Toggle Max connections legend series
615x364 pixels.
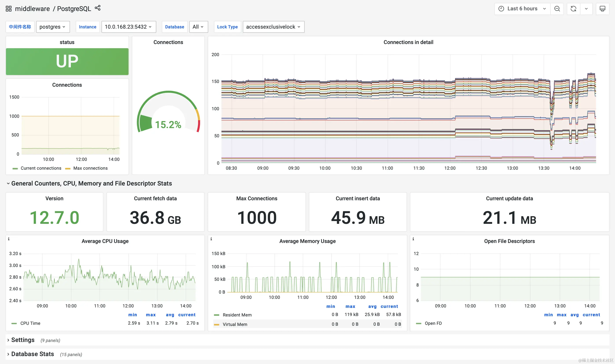[x=90, y=168]
